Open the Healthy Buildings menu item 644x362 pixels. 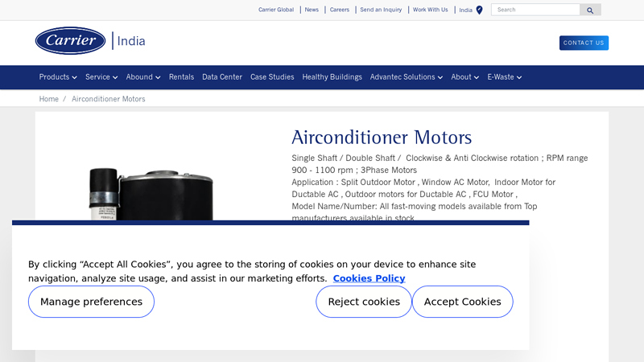click(332, 77)
